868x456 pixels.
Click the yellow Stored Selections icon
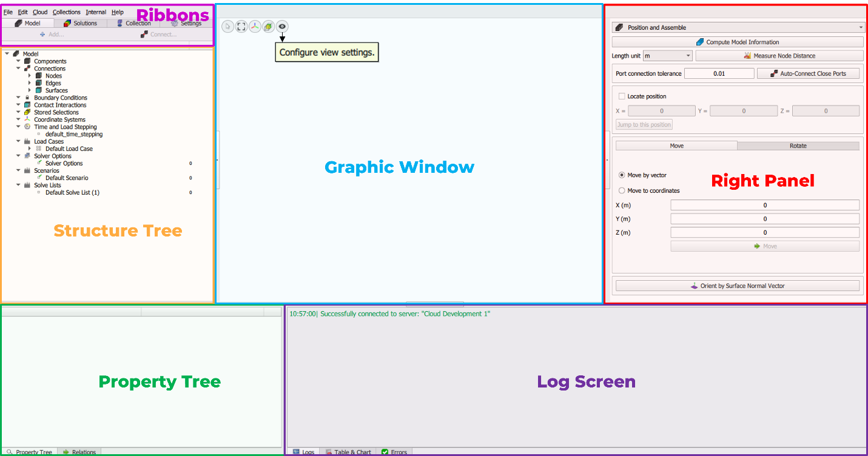[x=27, y=112]
